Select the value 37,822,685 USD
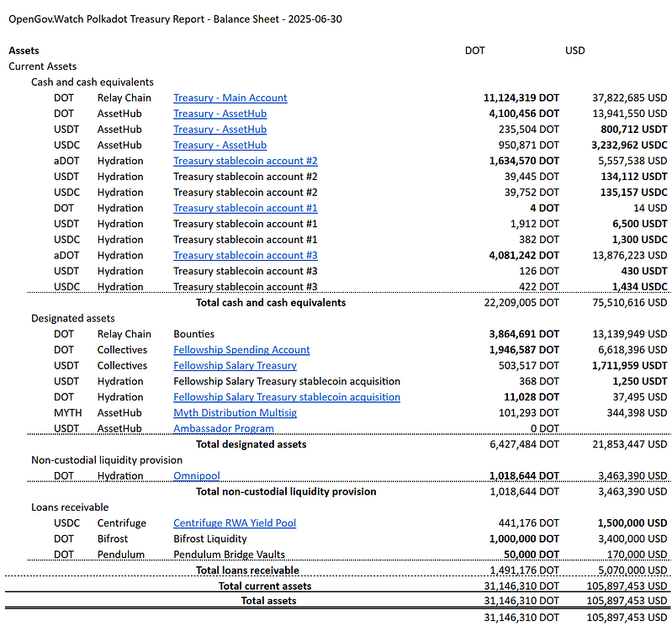 [630, 98]
